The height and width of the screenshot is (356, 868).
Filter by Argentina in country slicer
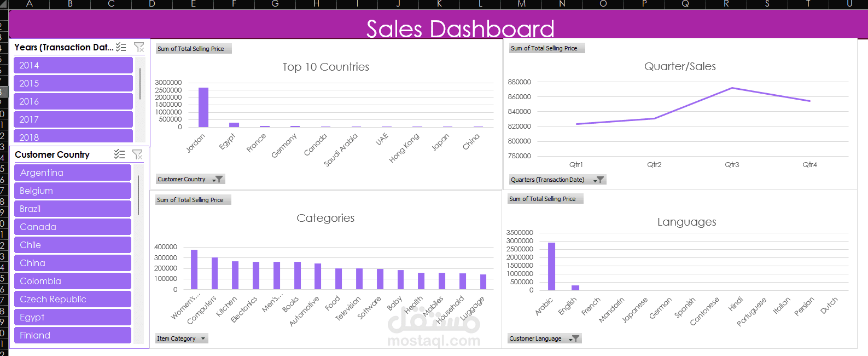(x=73, y=173)
